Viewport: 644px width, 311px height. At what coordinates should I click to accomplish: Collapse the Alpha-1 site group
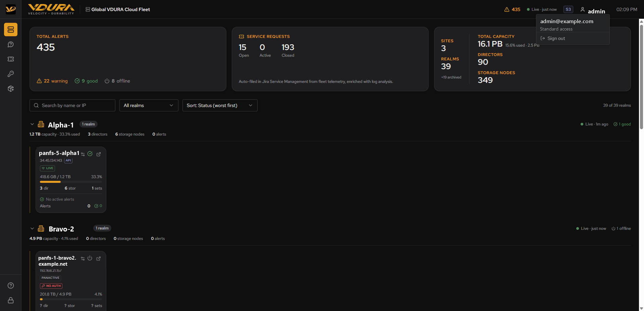(32, 124)
